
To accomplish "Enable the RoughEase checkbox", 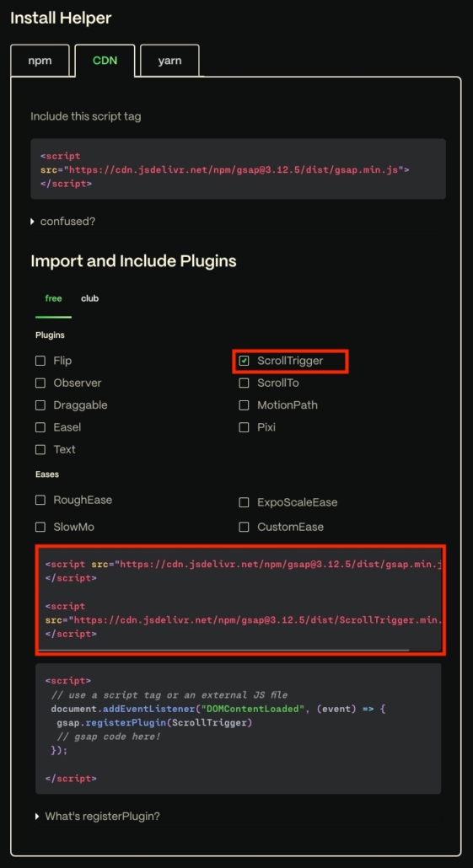I will pos(40,500).
